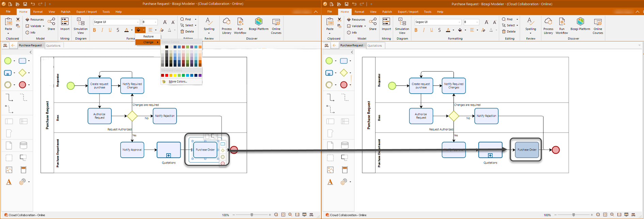Viewport: 644px width, 219px height.
Task: Expand the Validate dropdown in left window
Action: click(44, 26)
